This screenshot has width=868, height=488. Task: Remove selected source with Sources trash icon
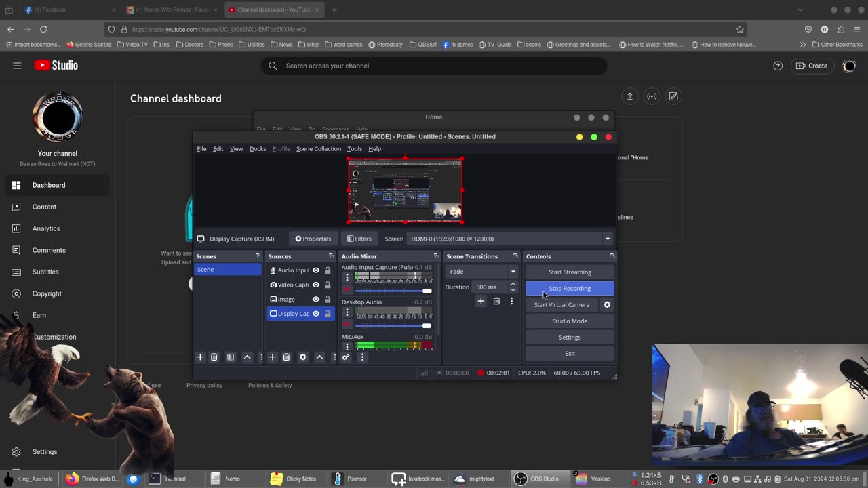286,357
